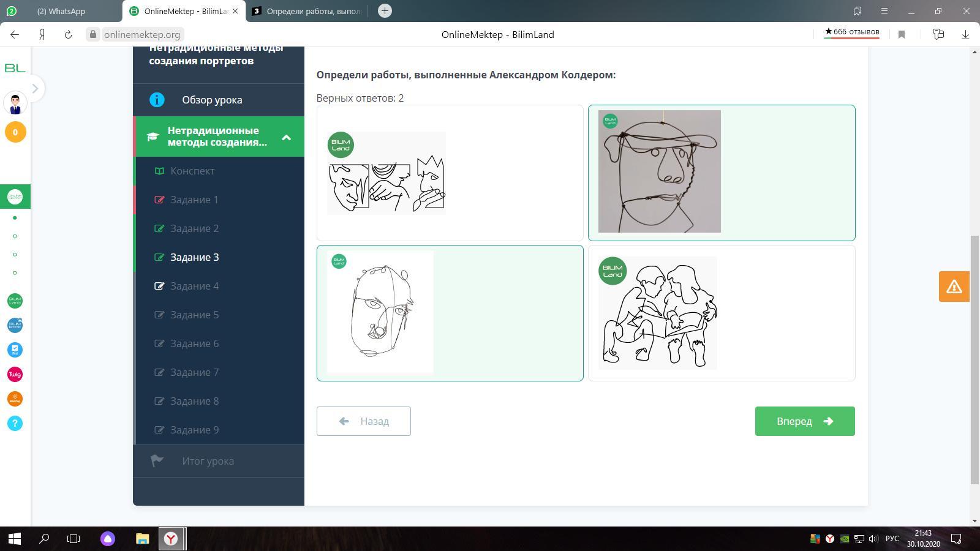Switch to the Определи работы tab

pyautogui.click(x=307, y=11)
